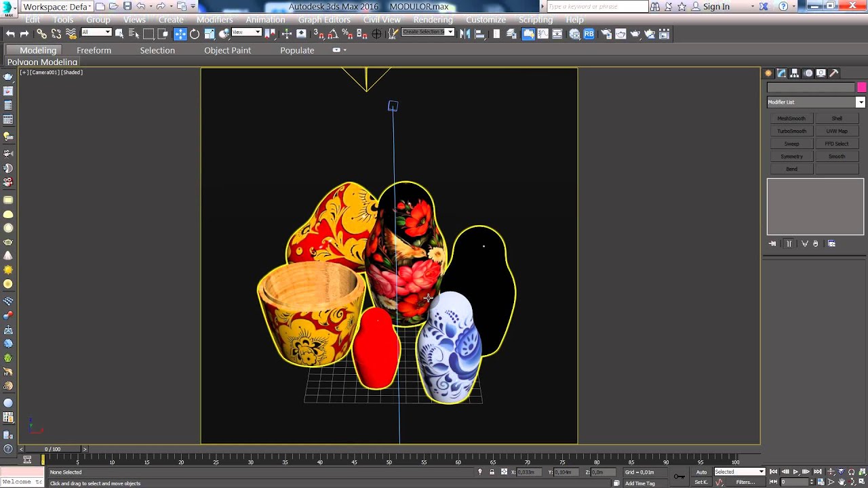Jump to the start of animation
This screenshot has width=868, height=488.
pos(774,472)
